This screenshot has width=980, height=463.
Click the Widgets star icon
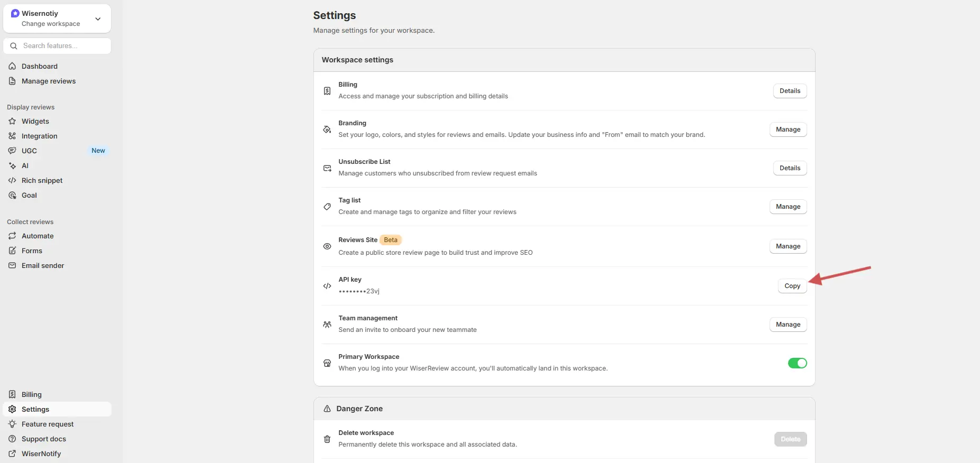tap(12, 121)
